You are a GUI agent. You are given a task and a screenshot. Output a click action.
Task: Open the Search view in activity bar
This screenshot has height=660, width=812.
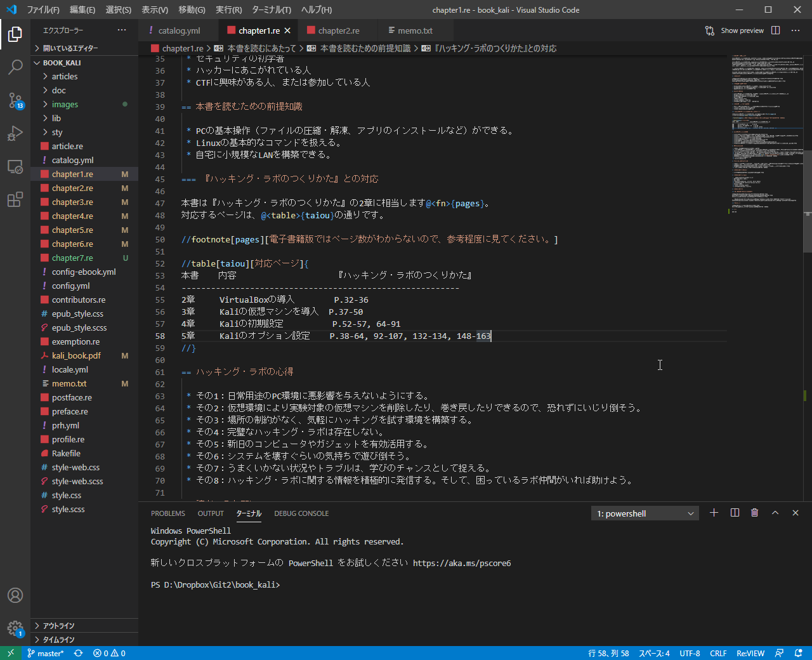15,67
